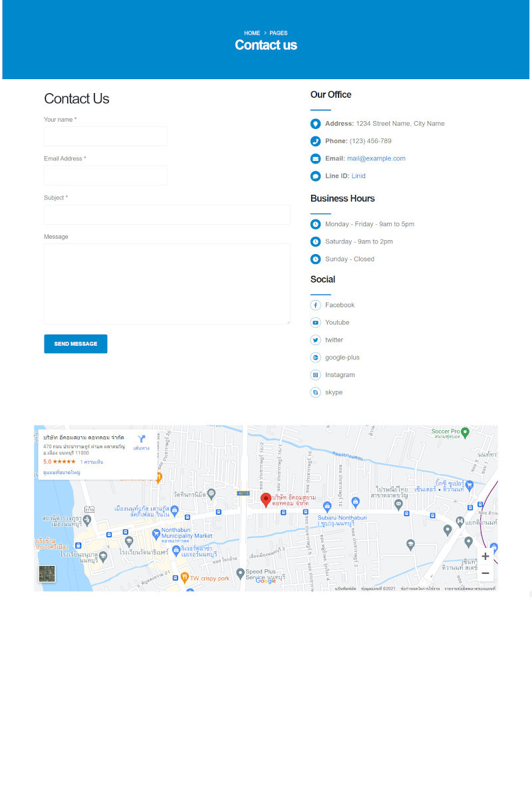
Task: Click the Saturday - 9am to 2pm text
Action: (359, 241)
